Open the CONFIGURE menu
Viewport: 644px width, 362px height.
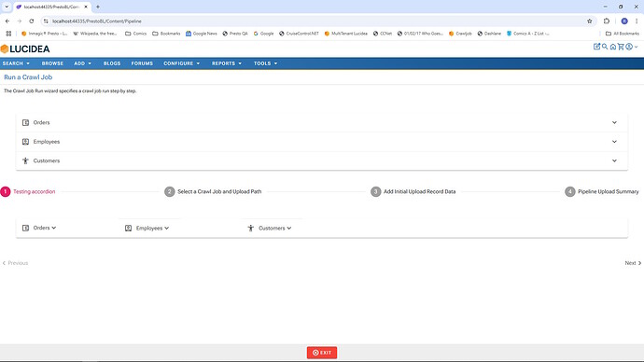pyautogui.click(x=182, y=63)
